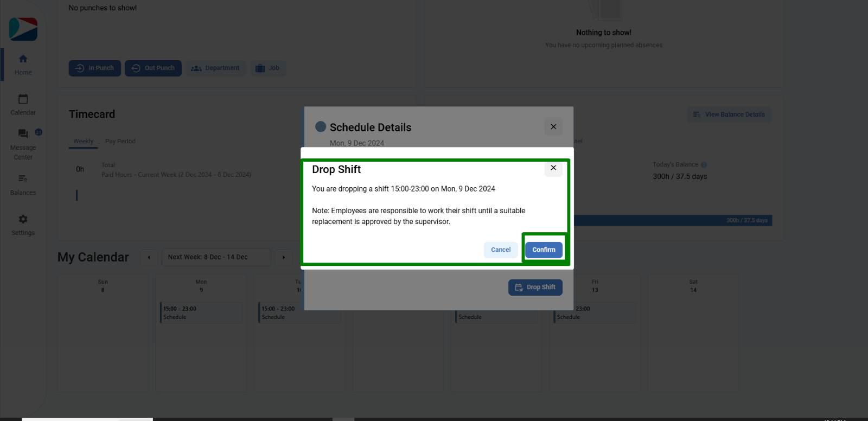The width and height of the screenshot is (868, 421).
Task: Click the application logo
Action: click(23, 29)
